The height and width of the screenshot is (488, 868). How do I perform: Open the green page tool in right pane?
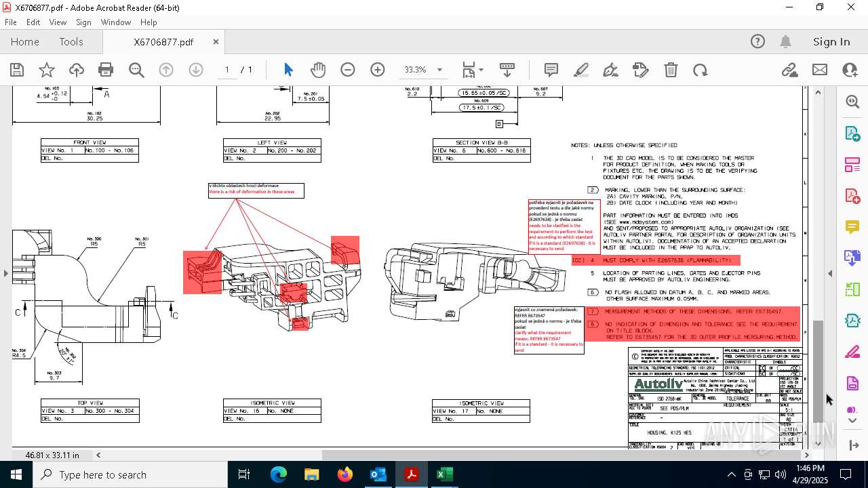point(852,289)
